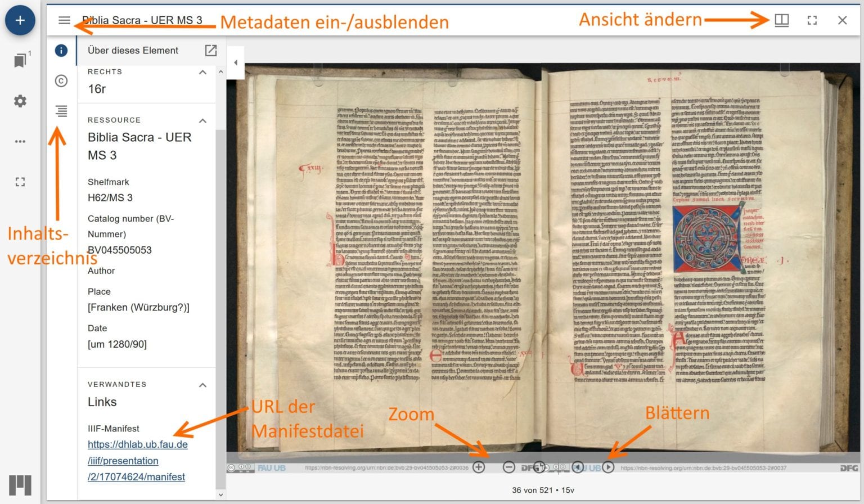Go to the next page with the Blättern arrow
The image size is (864, 504).
pos(608,467)
